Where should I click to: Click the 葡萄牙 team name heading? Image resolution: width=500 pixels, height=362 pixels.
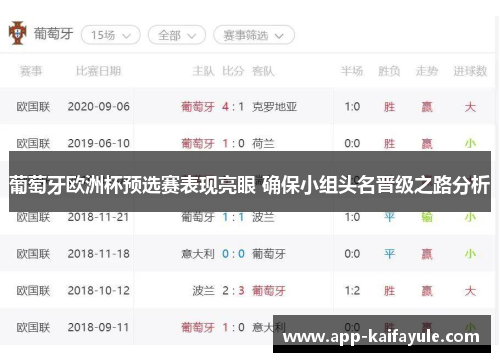tap(53, 34)
